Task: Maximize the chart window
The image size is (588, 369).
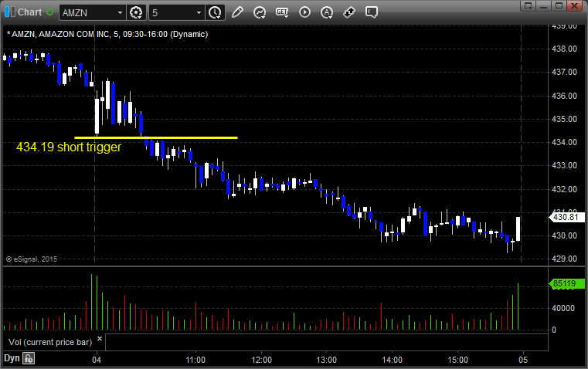Action: (559, 5)
